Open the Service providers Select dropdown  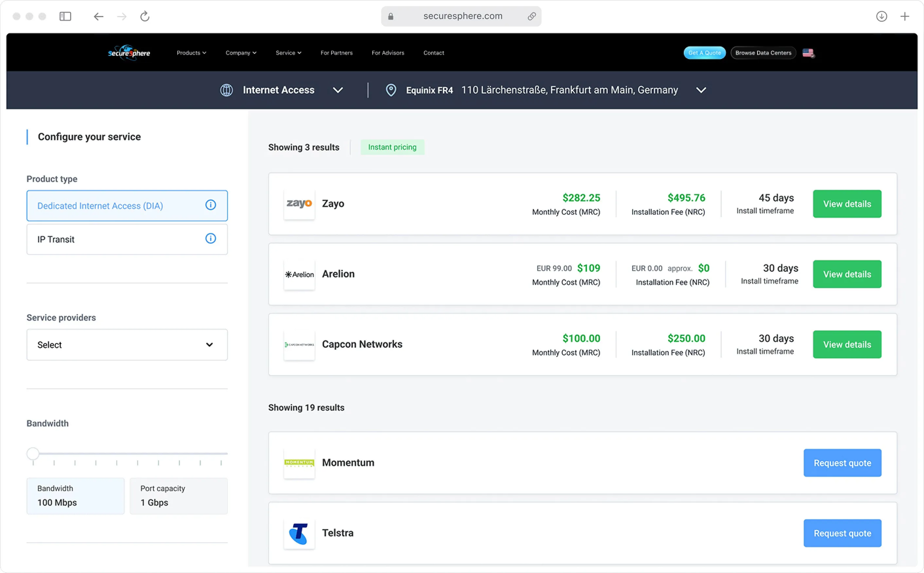tap(127, 344)
